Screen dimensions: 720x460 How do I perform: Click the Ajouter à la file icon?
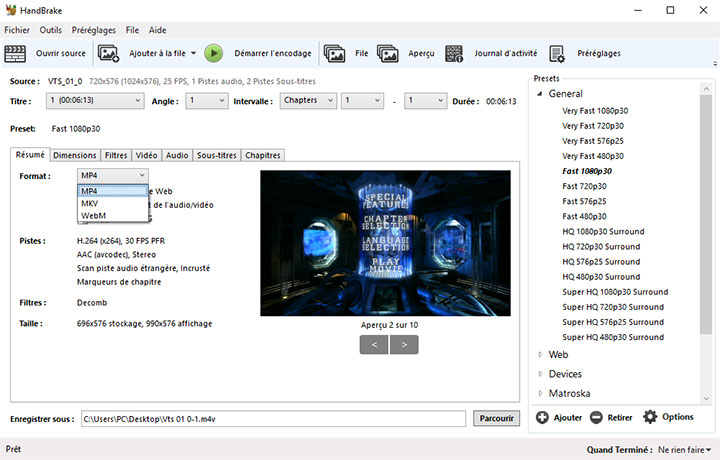point(108,54)
